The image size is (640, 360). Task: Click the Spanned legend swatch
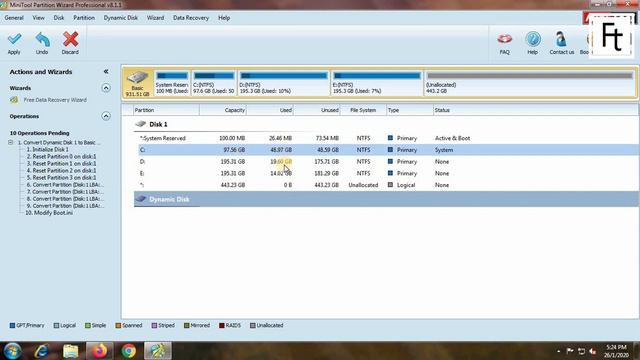(118, 325)
